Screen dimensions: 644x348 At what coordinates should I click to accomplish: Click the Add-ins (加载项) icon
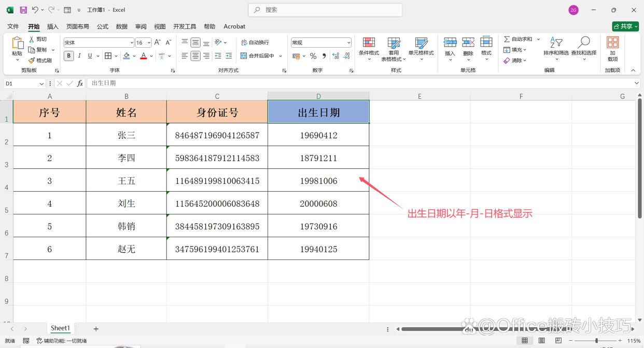click(x=612, y=42)
